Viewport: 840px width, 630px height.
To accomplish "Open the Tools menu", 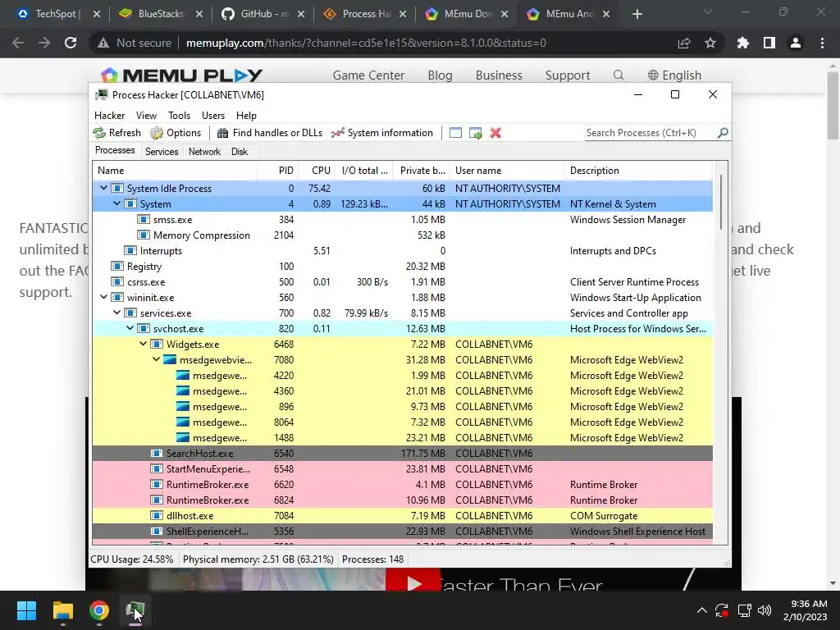I will point(179,115).
